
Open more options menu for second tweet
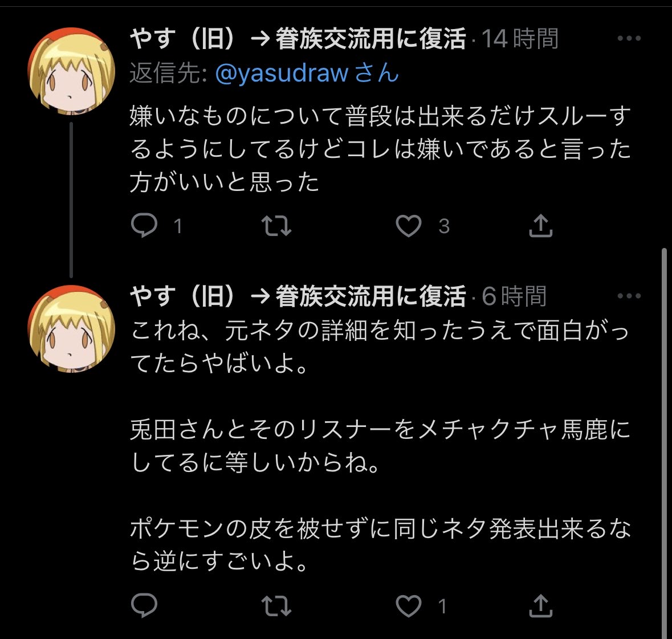coord(629,296)
